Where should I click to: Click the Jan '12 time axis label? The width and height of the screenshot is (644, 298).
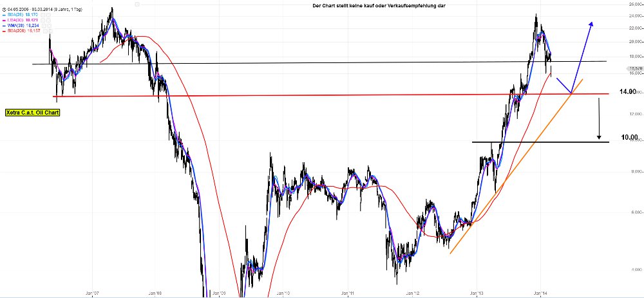(412, 293)
